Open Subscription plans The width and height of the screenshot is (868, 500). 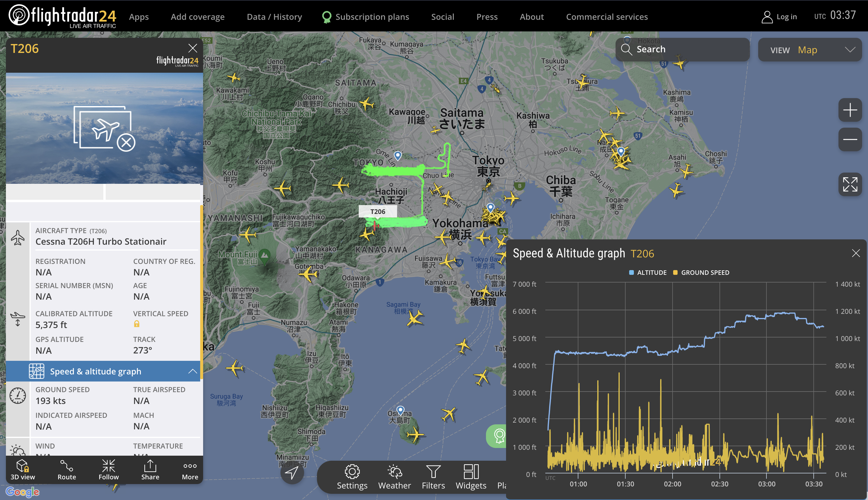(x=366, y=17)
